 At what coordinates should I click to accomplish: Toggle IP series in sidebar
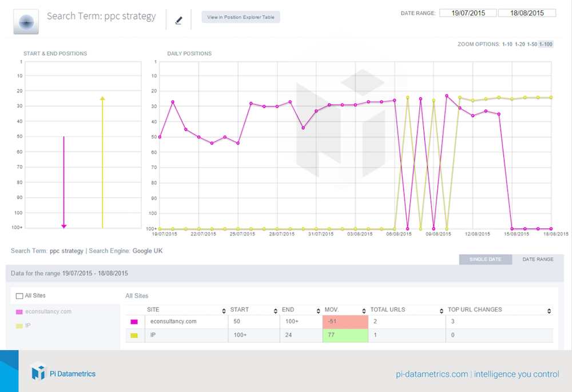coord(23,326)
